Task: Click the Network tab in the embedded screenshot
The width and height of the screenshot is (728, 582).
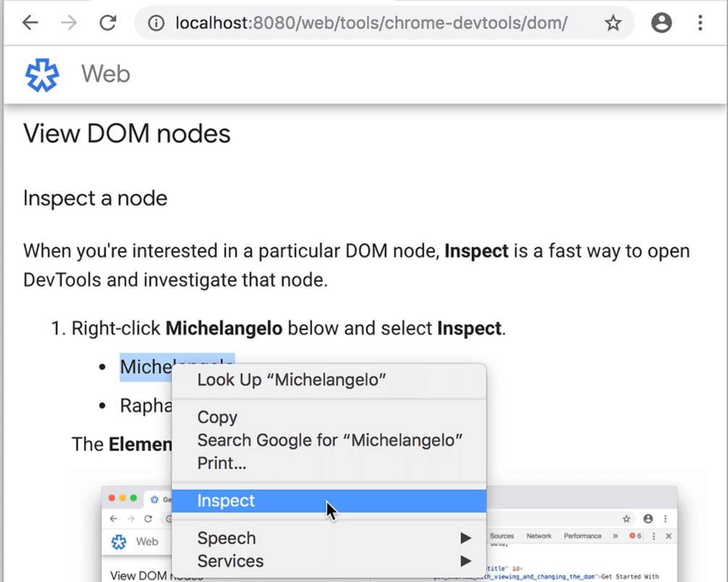Action: tap(539, 536)
